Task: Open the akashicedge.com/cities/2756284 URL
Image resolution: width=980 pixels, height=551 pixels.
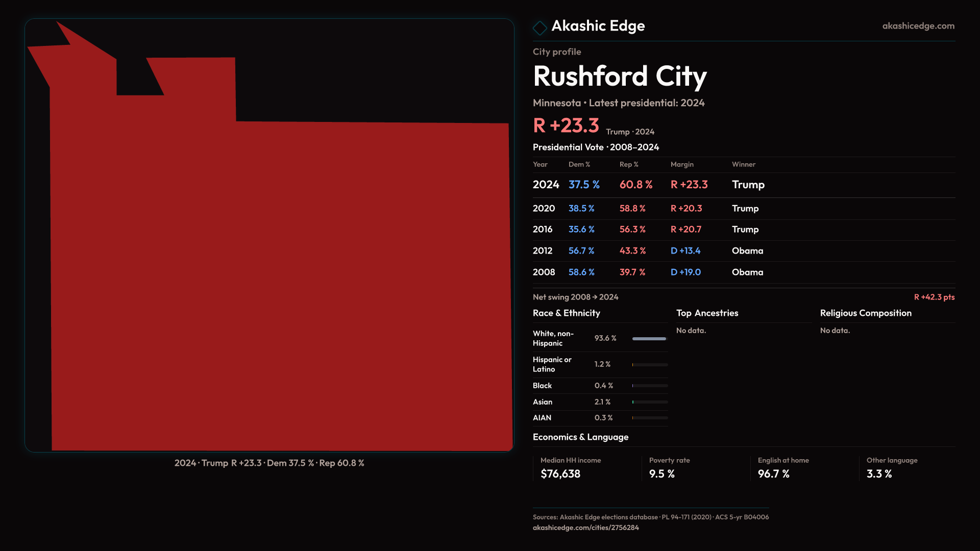Action: 585,528
